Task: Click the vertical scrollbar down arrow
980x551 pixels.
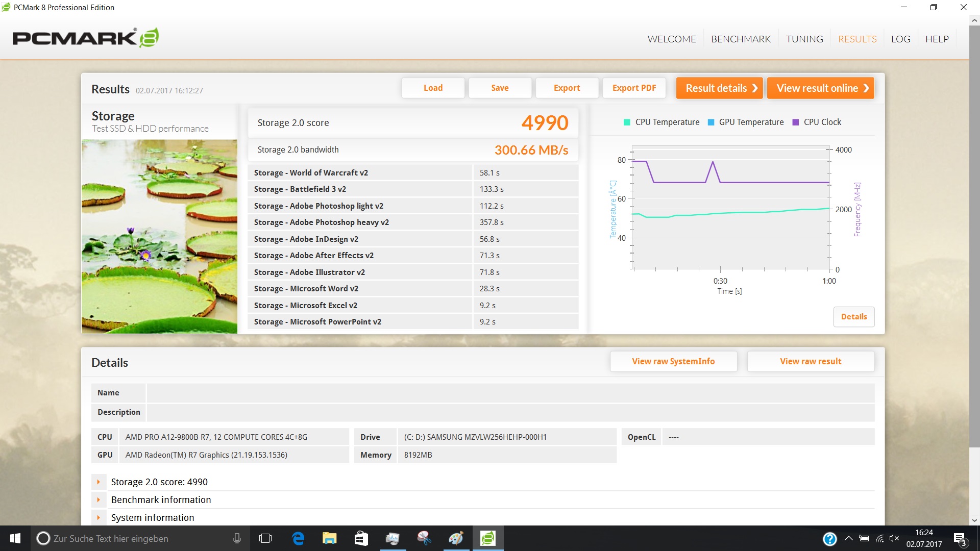Action: 974,520
